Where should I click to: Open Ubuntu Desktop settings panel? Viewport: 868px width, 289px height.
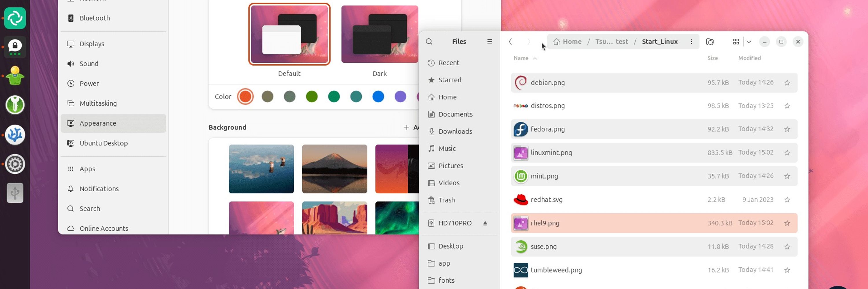coord(113,143)
